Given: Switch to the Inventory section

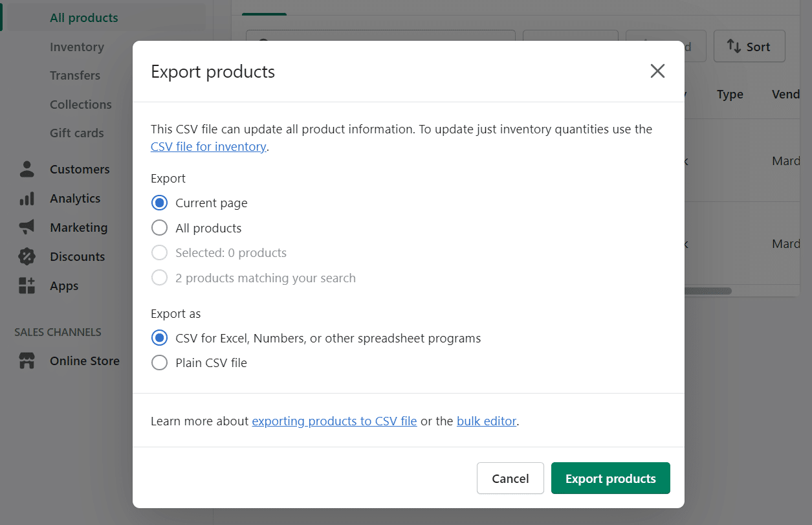Looking at the screenshot, I should [77, 47].
